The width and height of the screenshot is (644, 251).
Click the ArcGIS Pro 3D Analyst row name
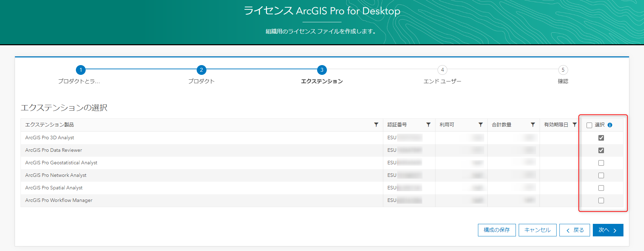pyautogui.click(x=50, y=138)
